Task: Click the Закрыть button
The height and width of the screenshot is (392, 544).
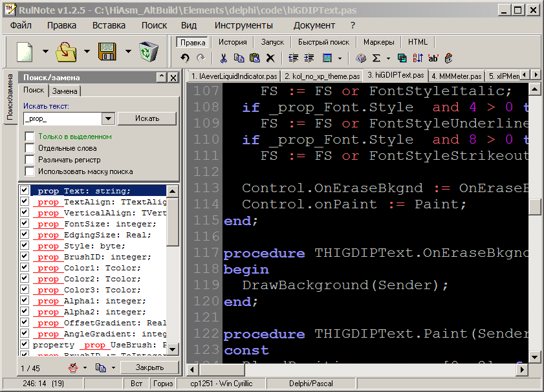Action: [x=149, y=367]
